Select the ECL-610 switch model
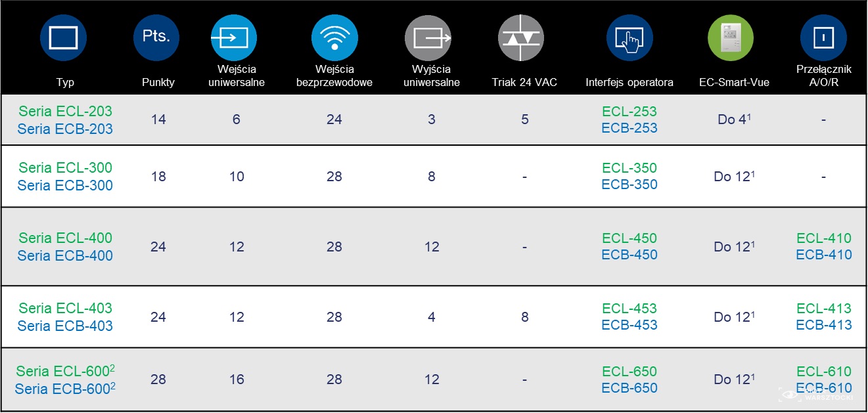The image size is (868, 413). click(x=824, y=371)
